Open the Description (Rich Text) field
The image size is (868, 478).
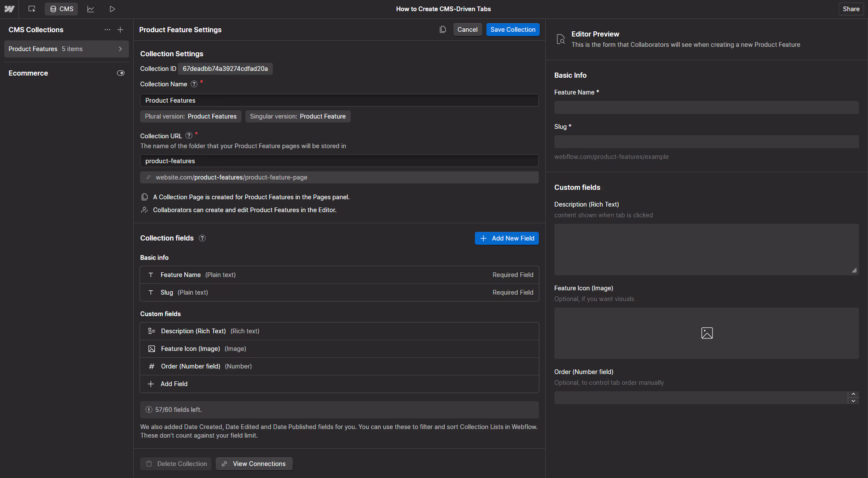tap(339, 331)
